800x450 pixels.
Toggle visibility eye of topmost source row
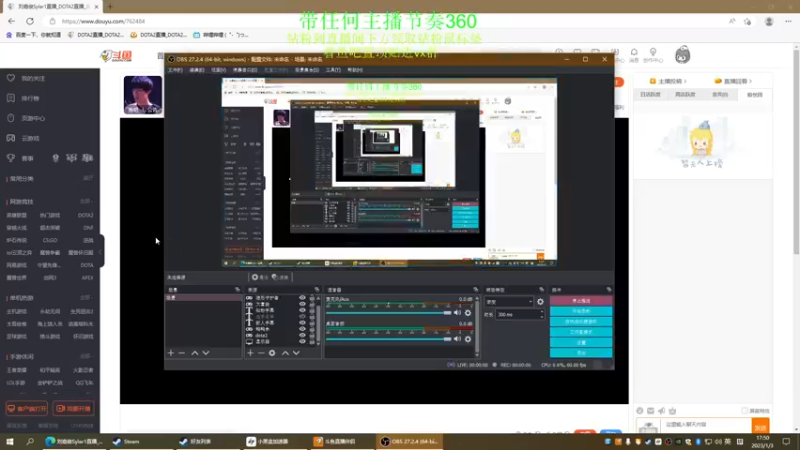(x=302, y=298)
